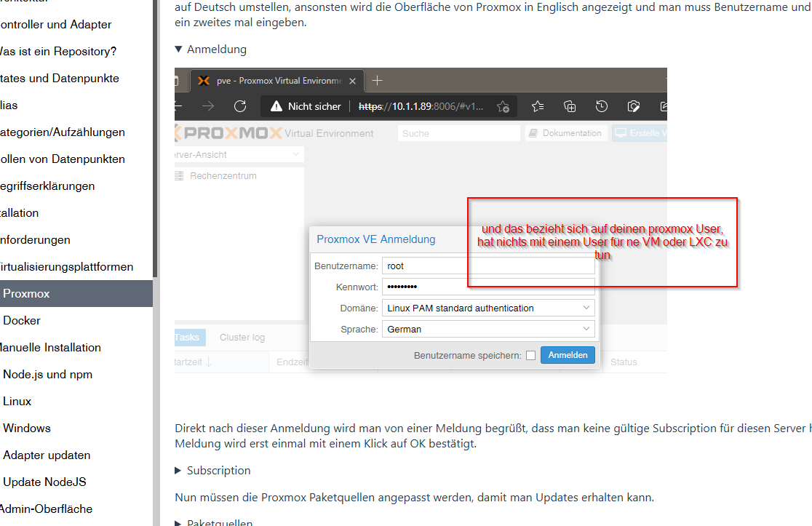Open Docker sidebar entry
This screenshot has width=812, height=526.
[22, 320]
